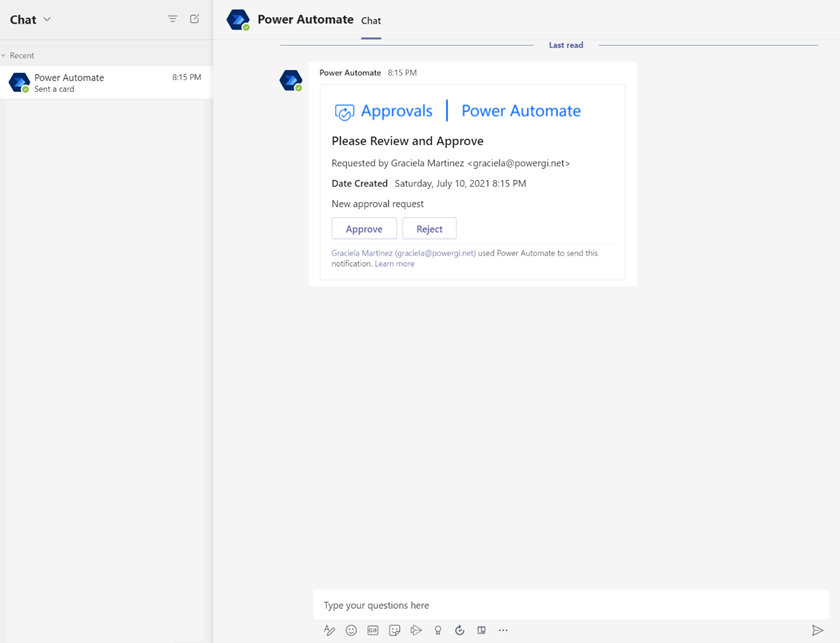Open the chat filter icon

[x=172, y=19]
